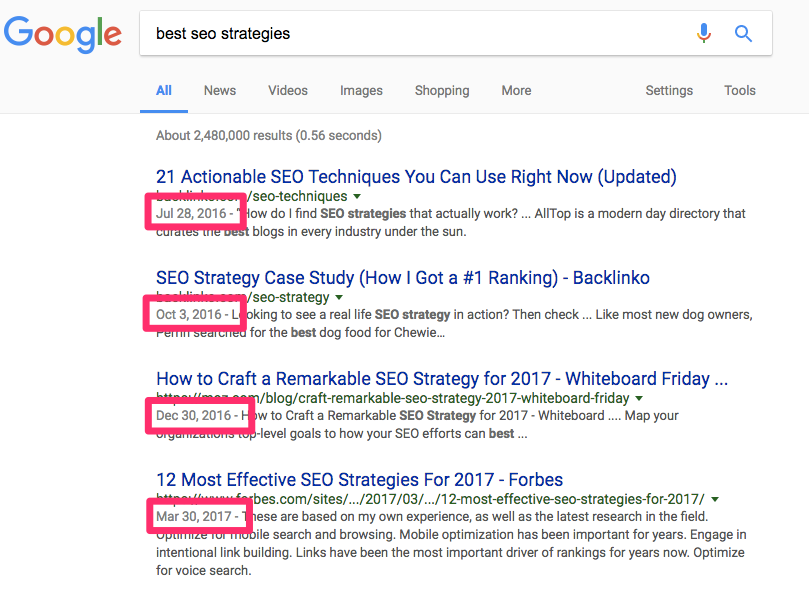809x608 pixels.
Task: Expand the More search options menu
Action: tap(516, 90)
